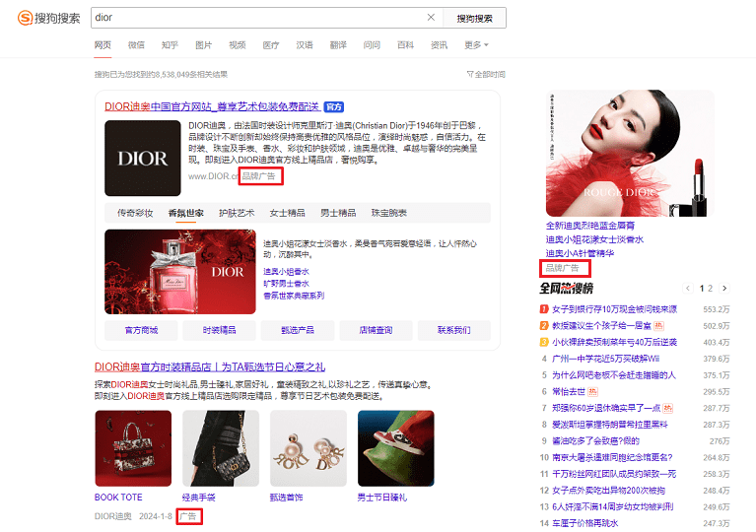
Task: Open the 迪奥小姐花漾女士淡香水 link
Action: [594, 239]
